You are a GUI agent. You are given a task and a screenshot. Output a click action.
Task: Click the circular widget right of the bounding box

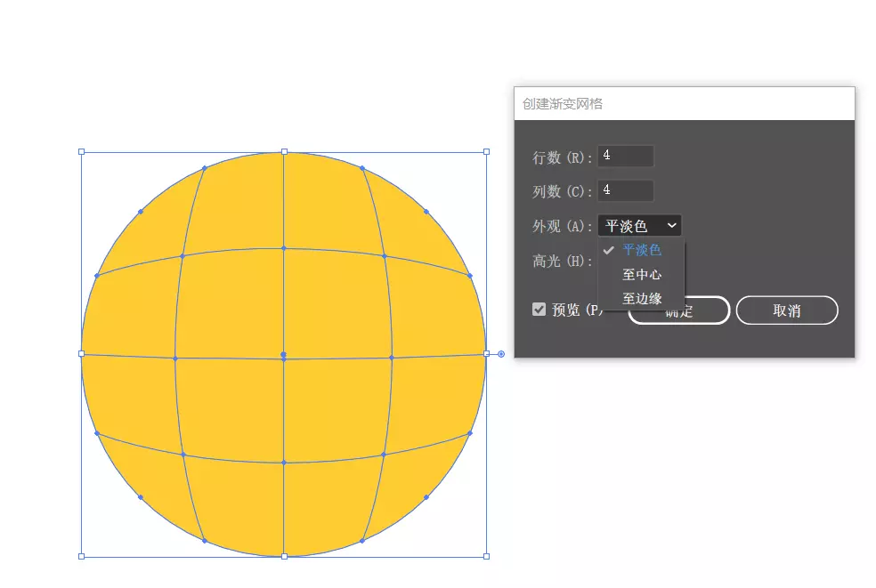[x=501, y=354]
